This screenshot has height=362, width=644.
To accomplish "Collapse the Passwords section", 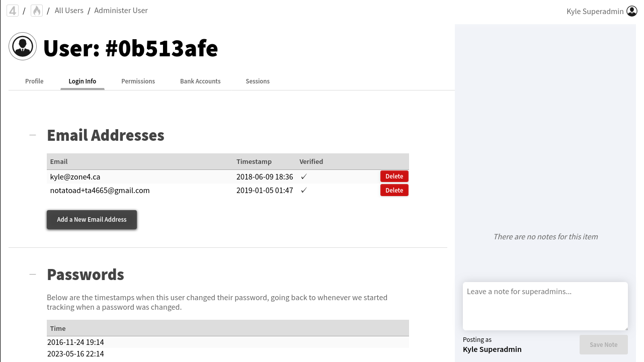I will point(33,275).
